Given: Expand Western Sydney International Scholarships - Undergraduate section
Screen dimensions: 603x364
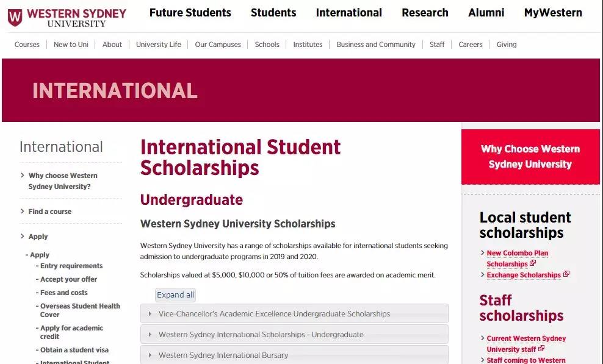Looking at the screenshot, I should [x=294, y=335].
